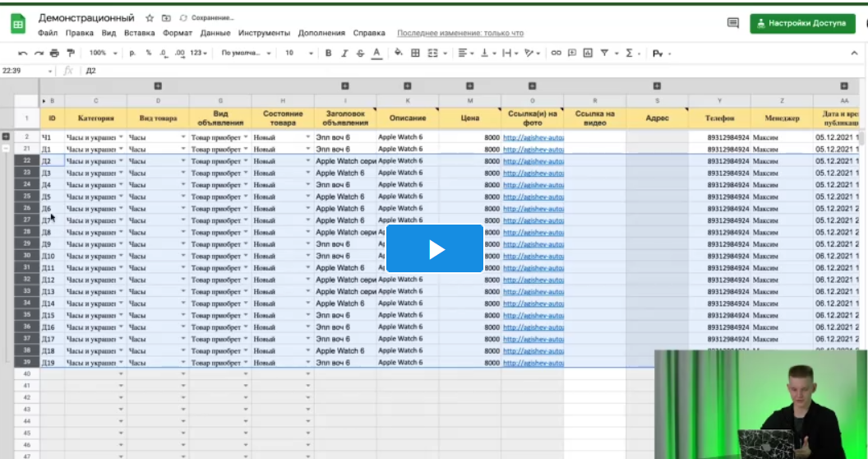Open the text wrapping dropdown
Screen dimensions: 868x459
509,53
